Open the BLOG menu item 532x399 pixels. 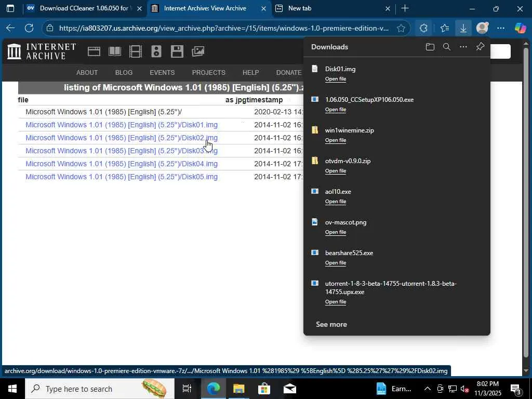pos(124,73)
